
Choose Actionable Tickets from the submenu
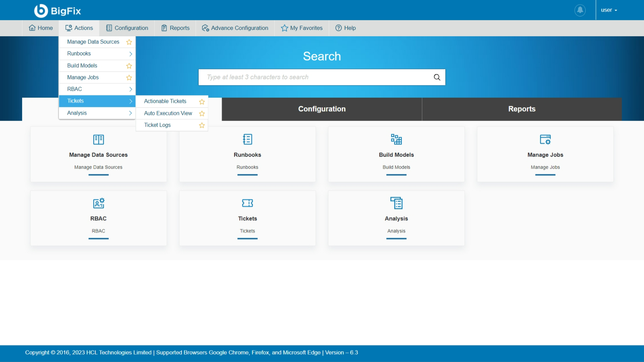[165, 101]
